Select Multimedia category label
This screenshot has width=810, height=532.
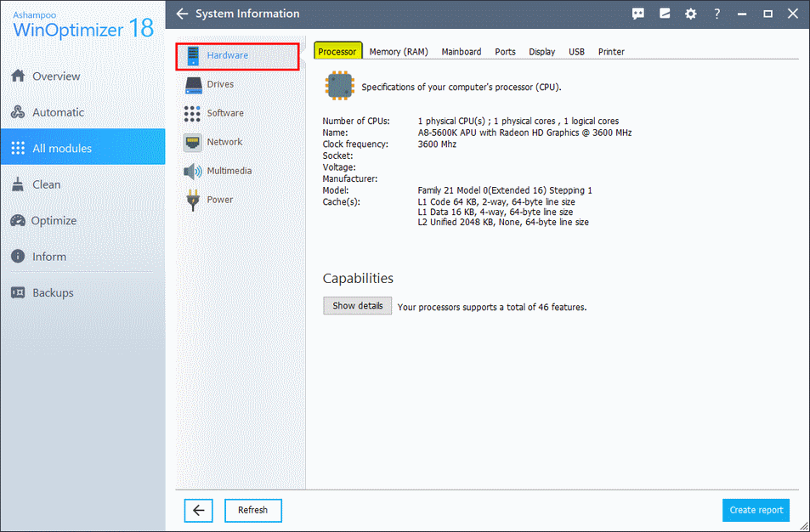pyautogui.click(x=229, y=171)
